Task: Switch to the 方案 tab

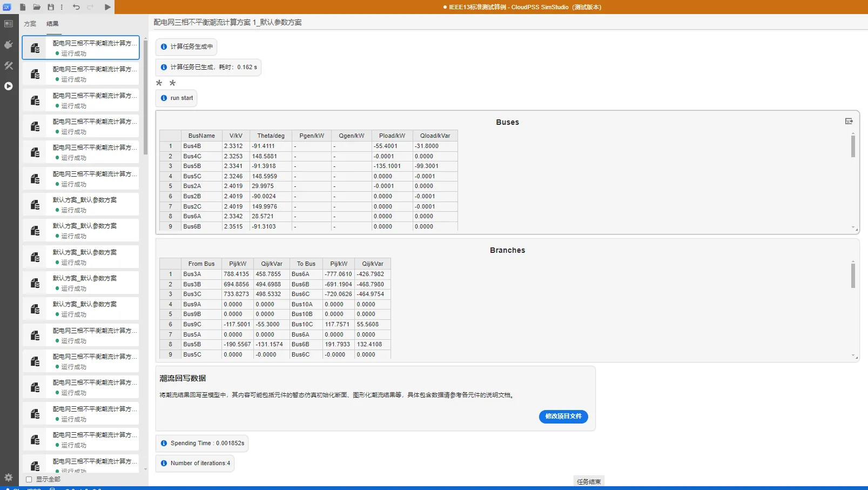Action: [30, 24]
